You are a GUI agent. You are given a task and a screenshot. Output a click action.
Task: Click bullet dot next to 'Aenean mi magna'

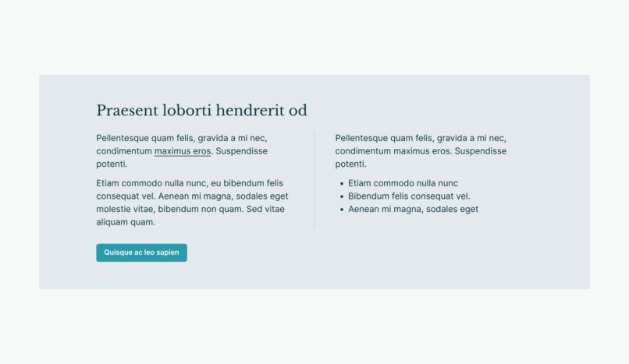(x=341, y=210)
